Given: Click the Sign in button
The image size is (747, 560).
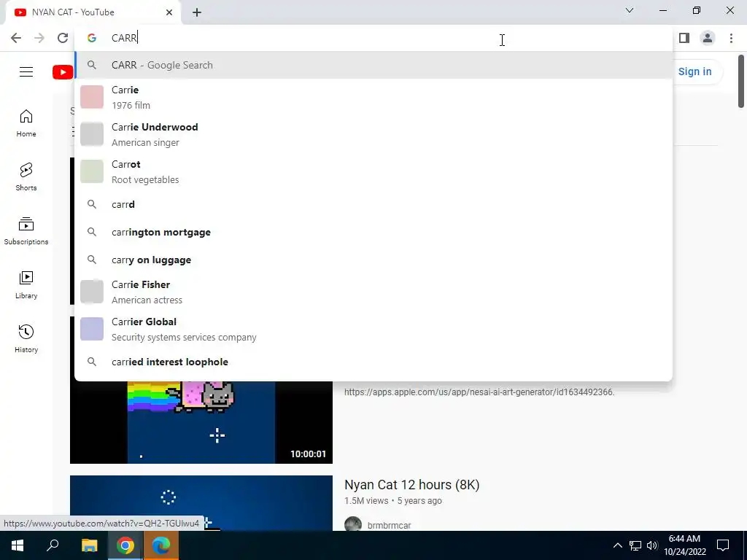Looking at the screenshot, I should (694, 71).
